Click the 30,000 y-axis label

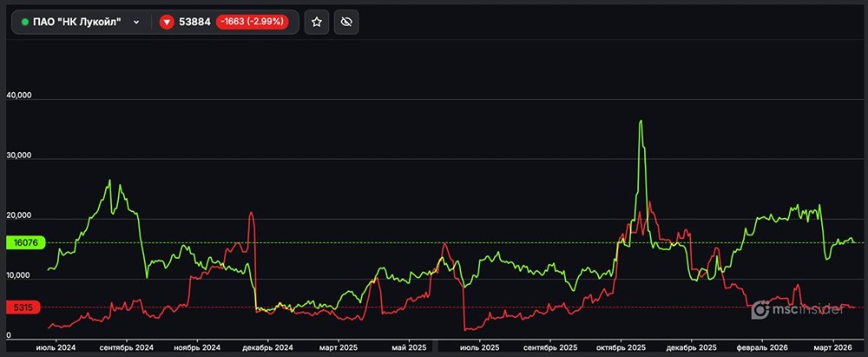(18, 156)
